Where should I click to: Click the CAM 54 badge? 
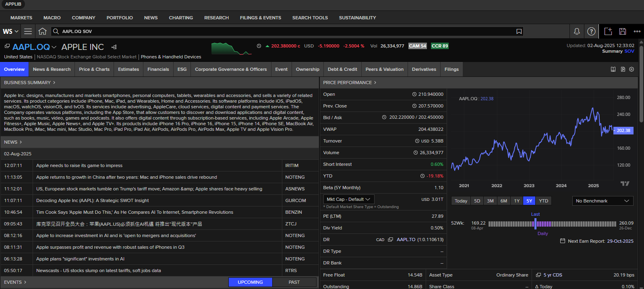[x=417, y=46]
